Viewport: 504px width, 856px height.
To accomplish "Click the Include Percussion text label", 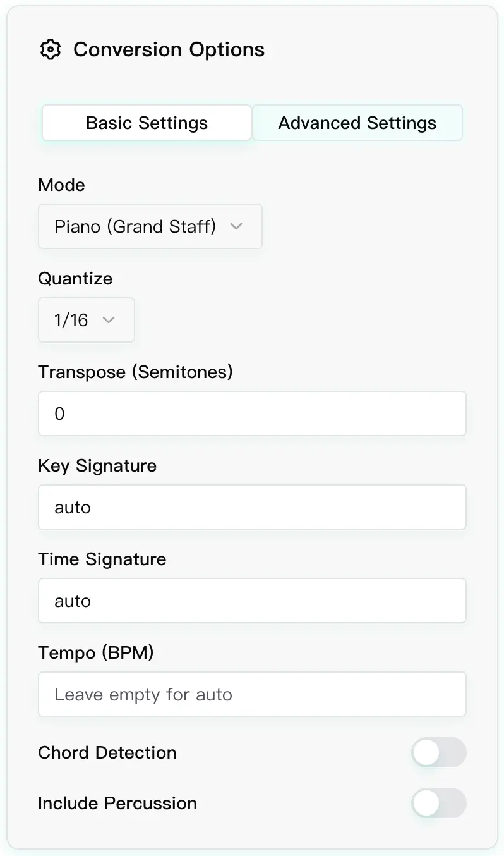I will (x=117, y=804).
